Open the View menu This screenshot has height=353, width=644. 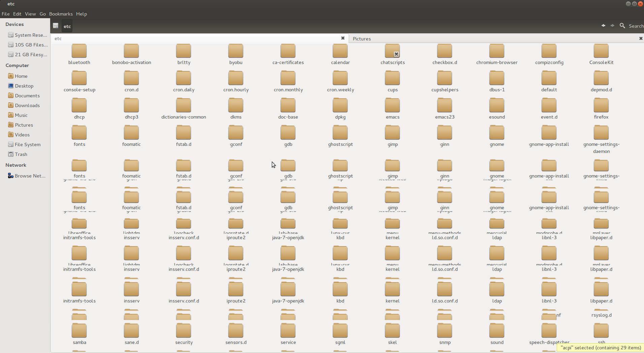(x=30, y=14)
